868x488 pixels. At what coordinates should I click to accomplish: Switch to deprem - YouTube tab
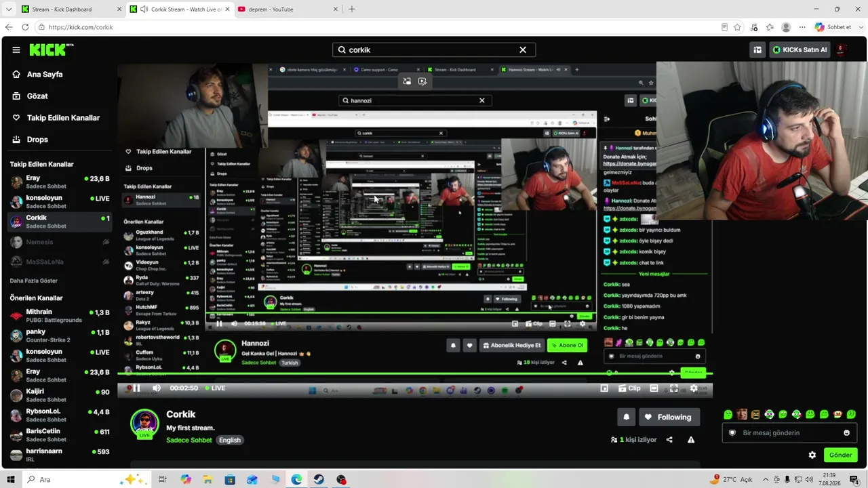[288, 9]
